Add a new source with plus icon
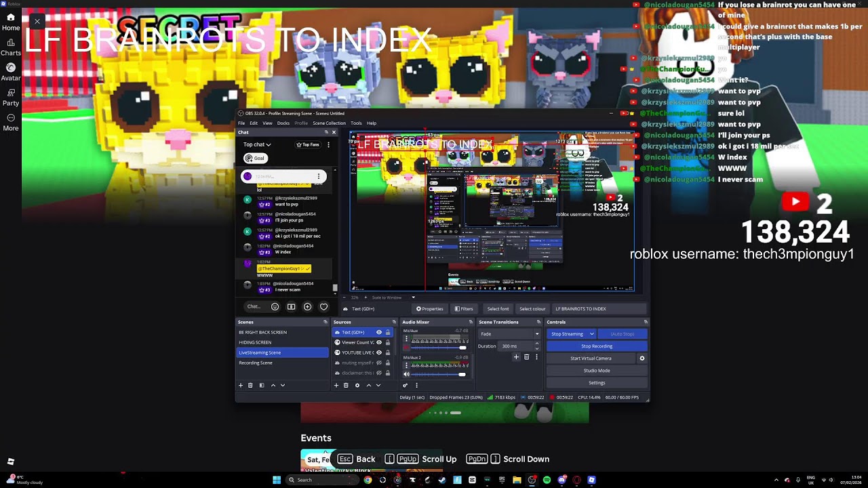Viewport: 868px width, 488px height. click(336, 385)
